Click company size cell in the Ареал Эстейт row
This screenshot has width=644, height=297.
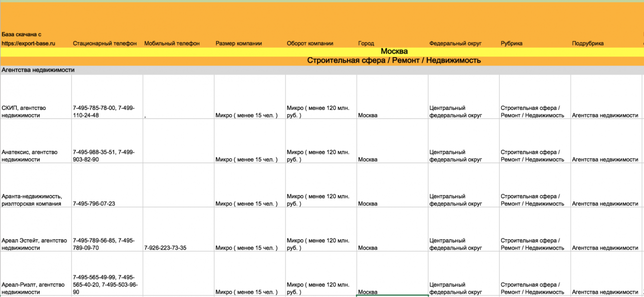click(x=250, y=229)
